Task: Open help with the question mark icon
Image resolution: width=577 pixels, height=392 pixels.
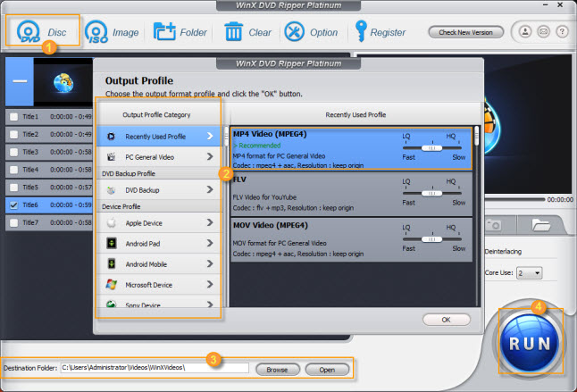Action: point(562,32)
